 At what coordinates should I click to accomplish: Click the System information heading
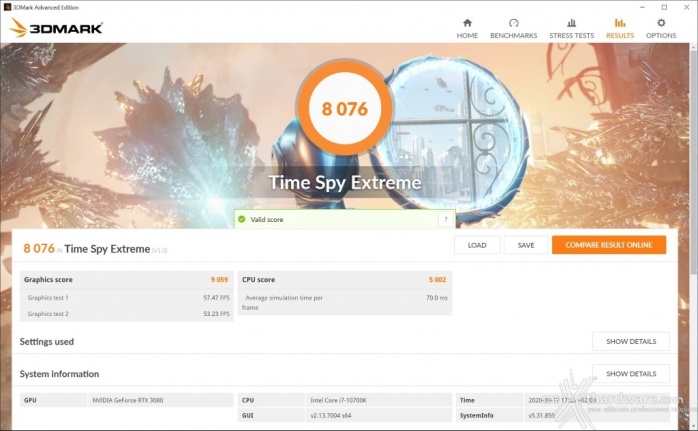click(59, 374)
